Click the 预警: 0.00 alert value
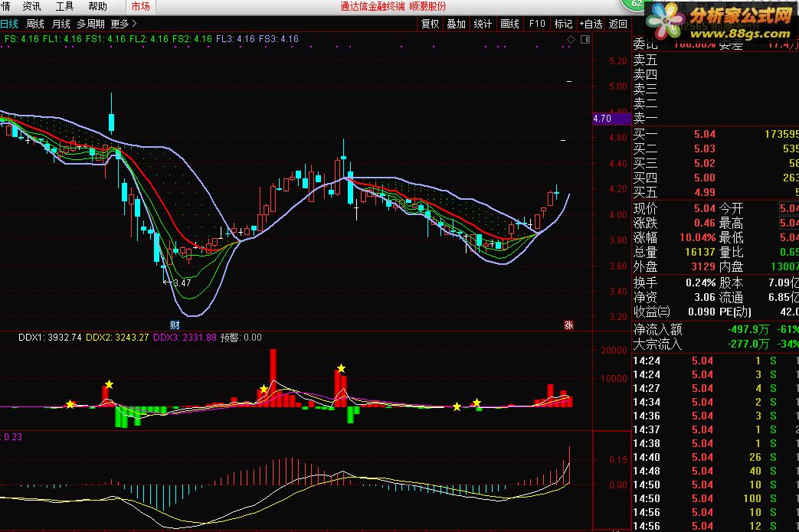Image resolution: width=799 pixels, height=532 pixels. (241, 338)
